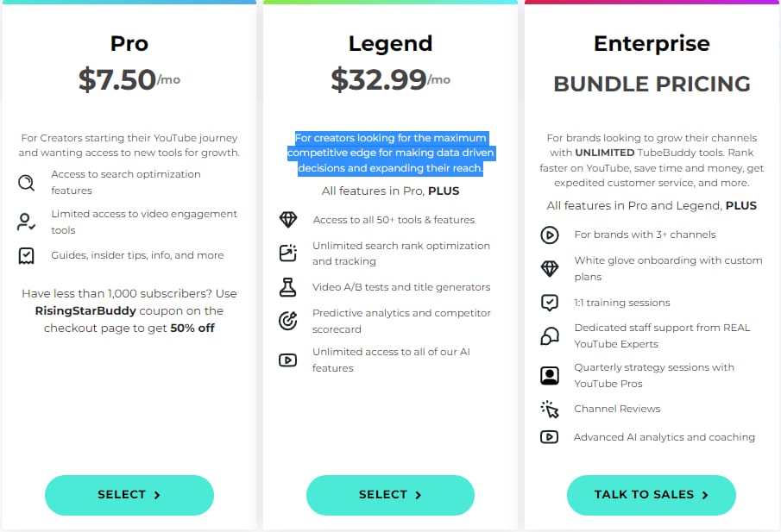
Task: Click the 1:1 training sessions chat-check icon
Action: tap(550, 303)
